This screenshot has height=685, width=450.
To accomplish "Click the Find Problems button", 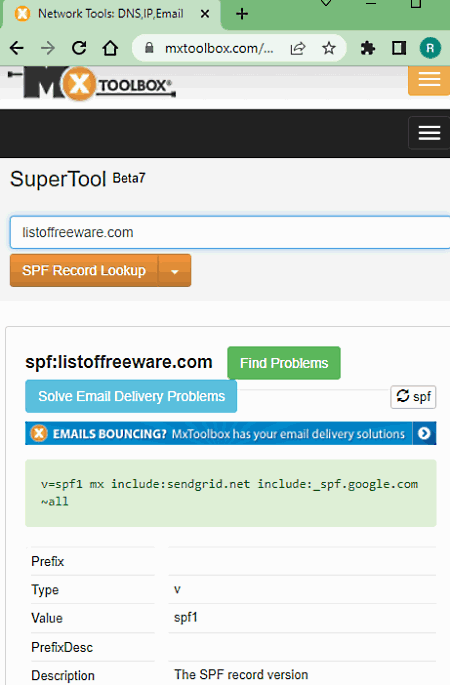I will [284, 363].
